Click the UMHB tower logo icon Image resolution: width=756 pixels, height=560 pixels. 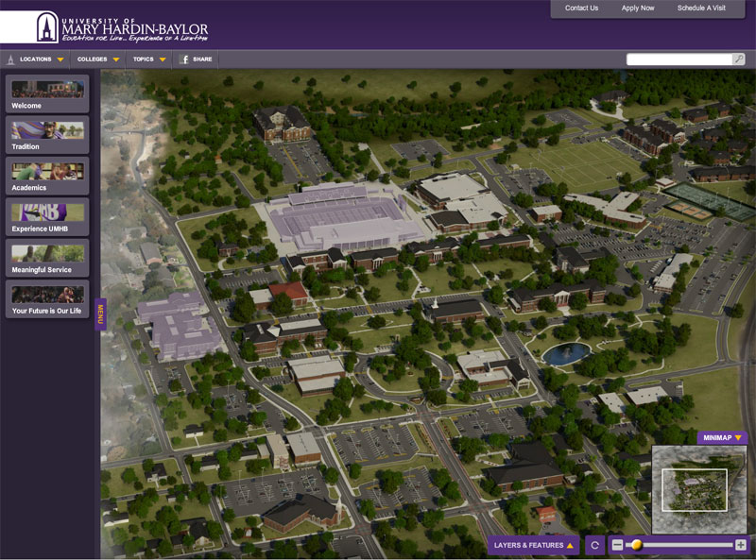click(x=47, y=26)
